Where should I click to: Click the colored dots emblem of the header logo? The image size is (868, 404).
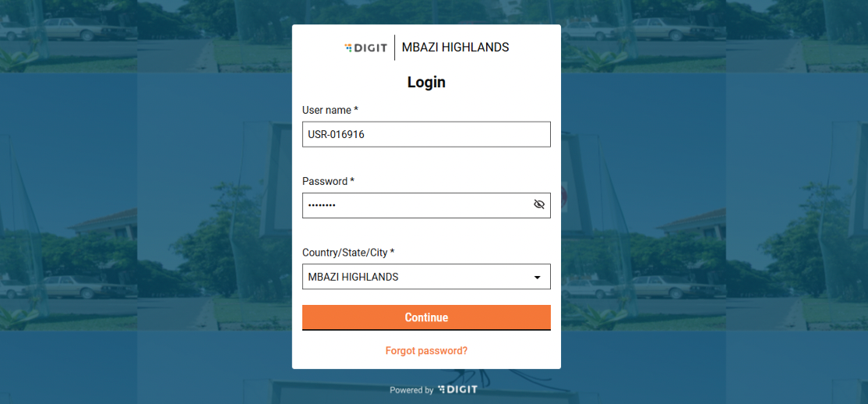click(x=348, y=48)
